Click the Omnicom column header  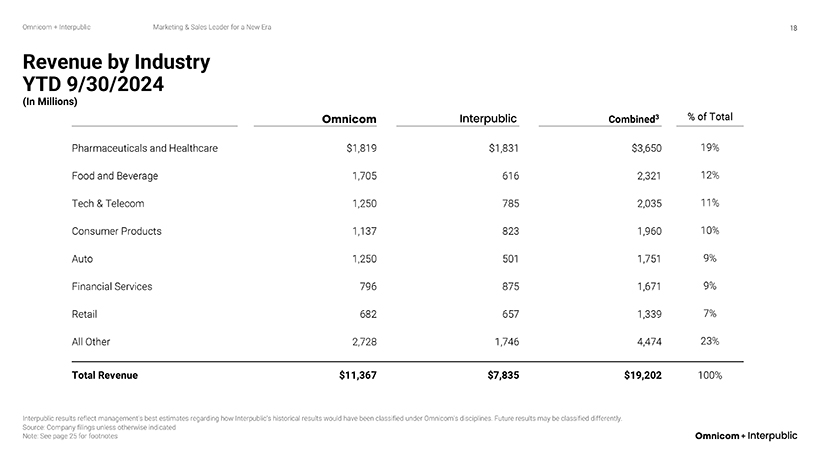click(349, 120)
